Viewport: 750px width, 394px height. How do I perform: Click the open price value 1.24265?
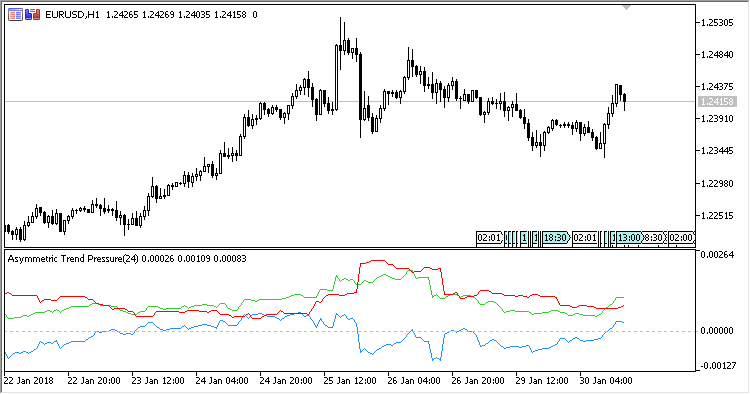click(122, 15)
